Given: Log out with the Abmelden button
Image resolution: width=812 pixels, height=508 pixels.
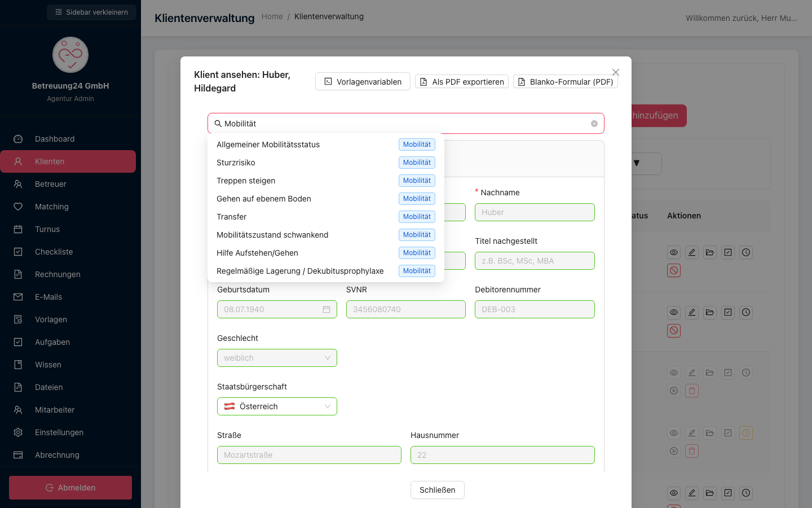Looking at the screenshot, I should point(70,488).
